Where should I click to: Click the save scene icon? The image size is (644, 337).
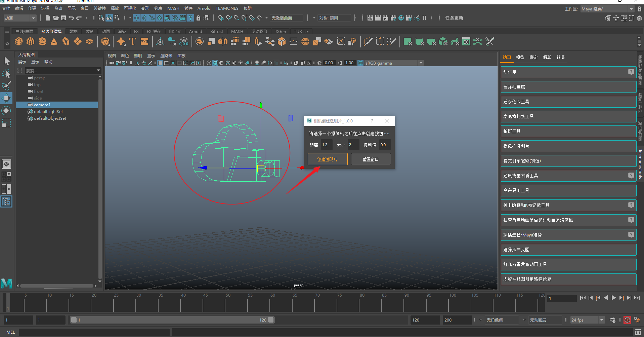pos(63,18)
